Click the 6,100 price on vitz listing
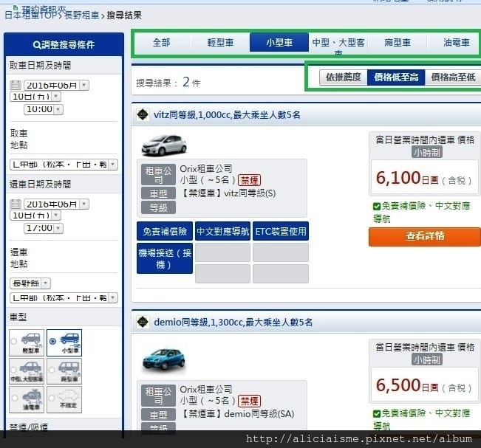The height and width of the screenshot is (448, 481). [398, 178]
